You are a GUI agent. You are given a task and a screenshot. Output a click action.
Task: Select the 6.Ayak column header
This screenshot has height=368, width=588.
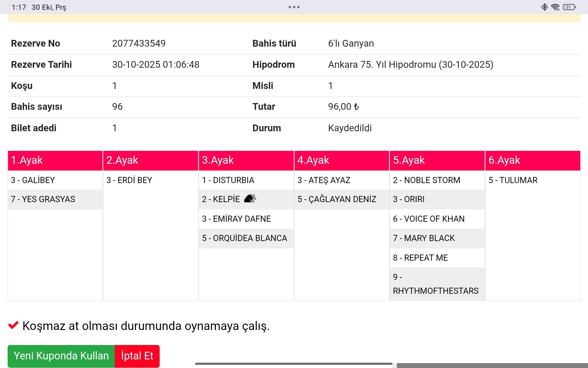(x=533, y=160)
